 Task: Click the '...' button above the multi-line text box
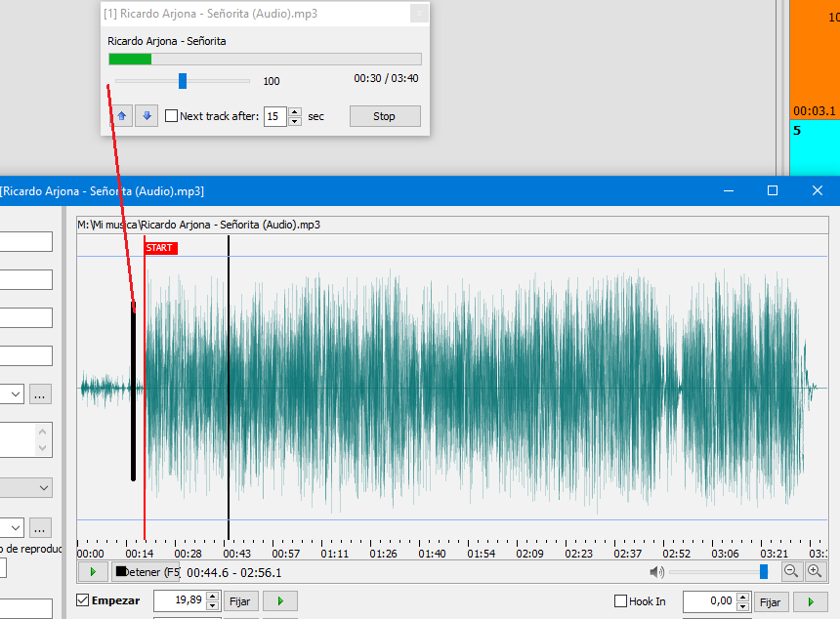point(40,394)
